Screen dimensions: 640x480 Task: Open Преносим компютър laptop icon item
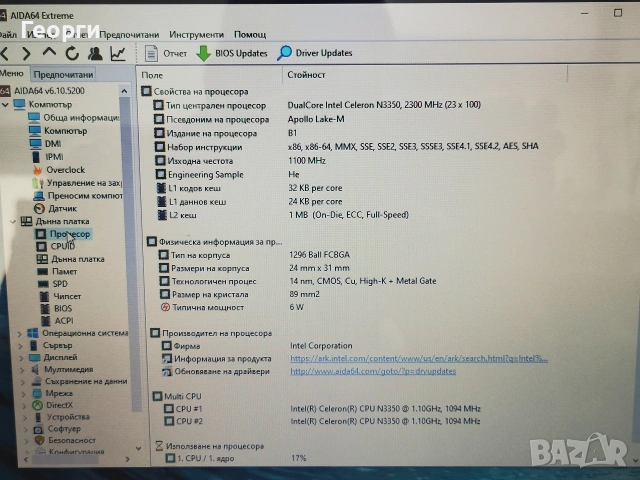(x=39, y=196)
